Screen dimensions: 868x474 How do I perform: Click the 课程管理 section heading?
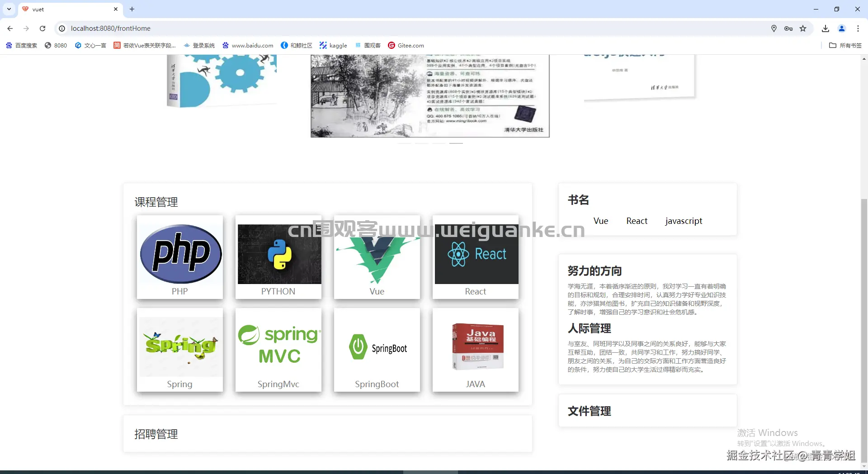pyautogui.click(x=156, y=202)
